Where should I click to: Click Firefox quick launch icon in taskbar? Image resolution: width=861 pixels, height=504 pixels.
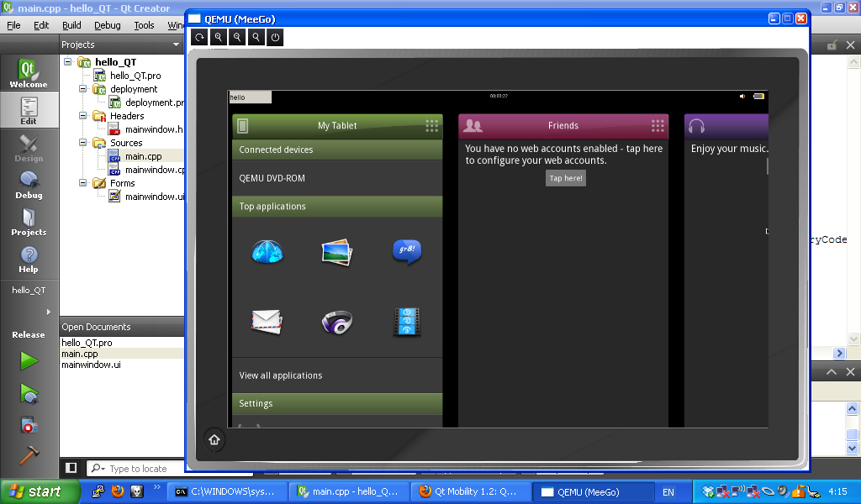click(118, 491)
